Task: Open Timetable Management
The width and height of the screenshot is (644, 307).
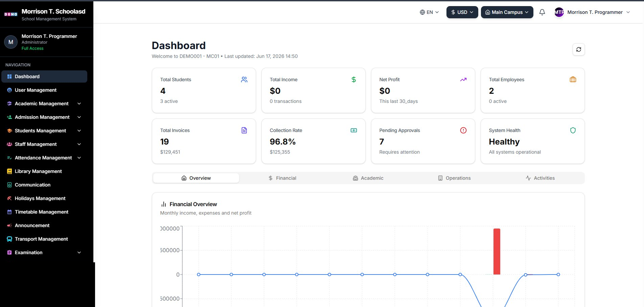Action: click(x=44, y=212)
